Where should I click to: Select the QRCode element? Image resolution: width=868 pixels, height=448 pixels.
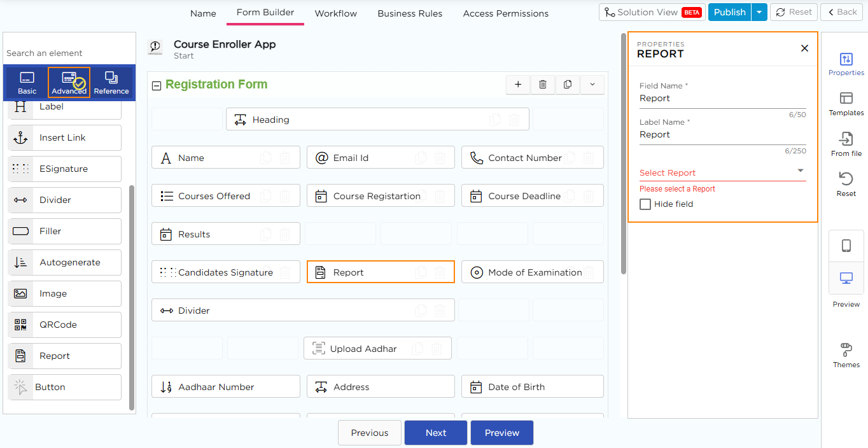click(64, 325)
